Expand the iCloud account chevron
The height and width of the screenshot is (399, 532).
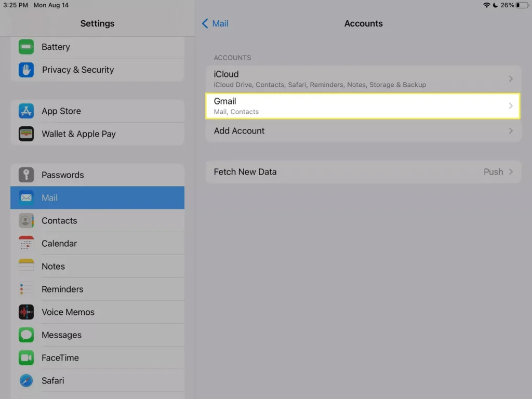511,79
